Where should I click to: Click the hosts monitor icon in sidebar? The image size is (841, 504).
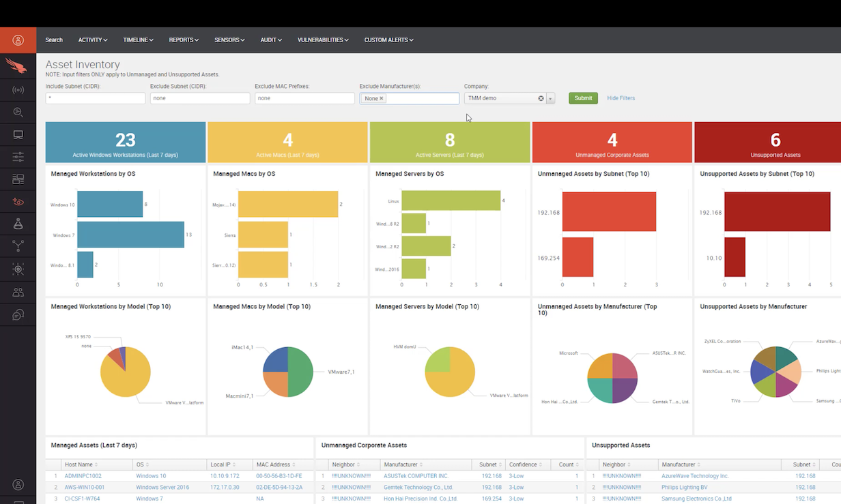tap(18, 135)
